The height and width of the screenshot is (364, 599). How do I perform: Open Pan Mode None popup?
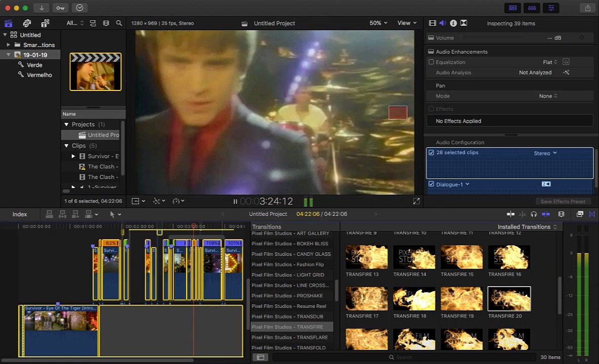(x=548, y=96)
